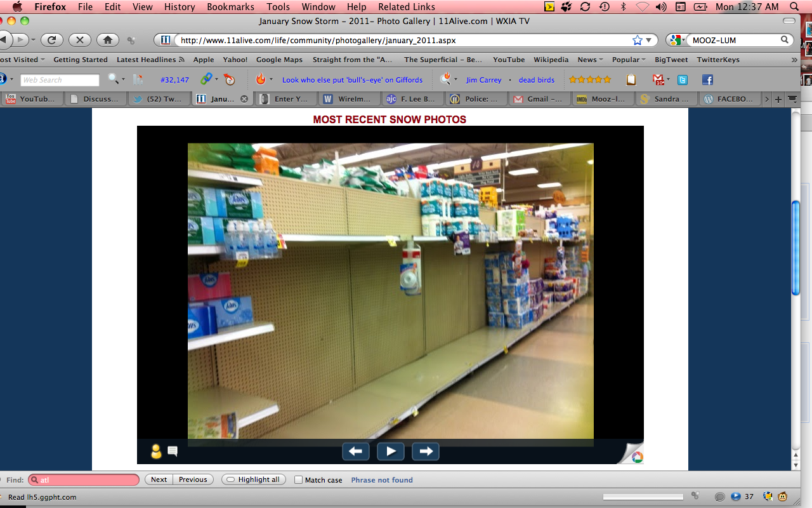Reload the page with the refresh button

click(52, 40)
